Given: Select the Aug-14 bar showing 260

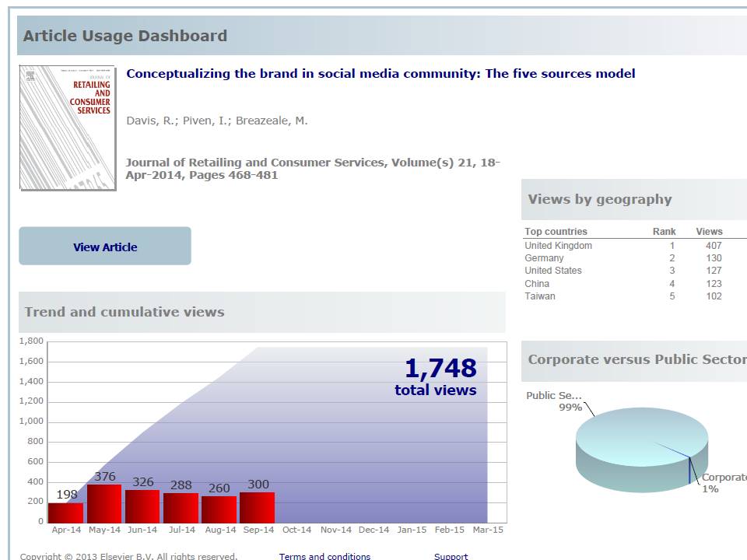Looking at the screenshot, I should [x=219, y=509].
